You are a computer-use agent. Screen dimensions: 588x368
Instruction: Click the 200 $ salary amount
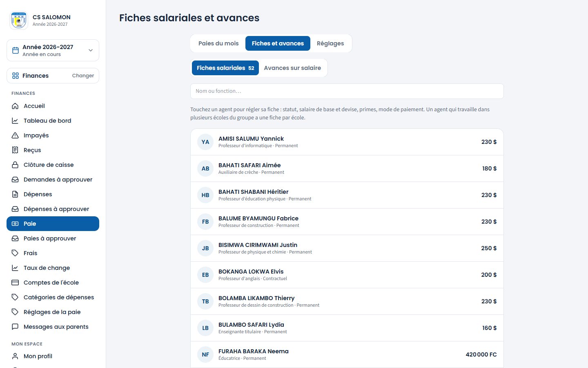point(489,275)
